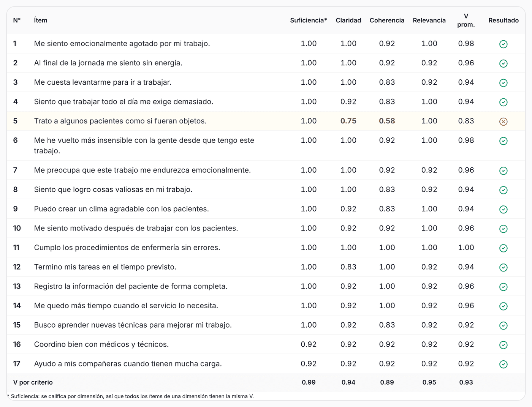Click the highlighted 0.58 Coherencia value in row 5
Image resolution: width=532 pixels, height=407 pixels.
click(387, 121)
